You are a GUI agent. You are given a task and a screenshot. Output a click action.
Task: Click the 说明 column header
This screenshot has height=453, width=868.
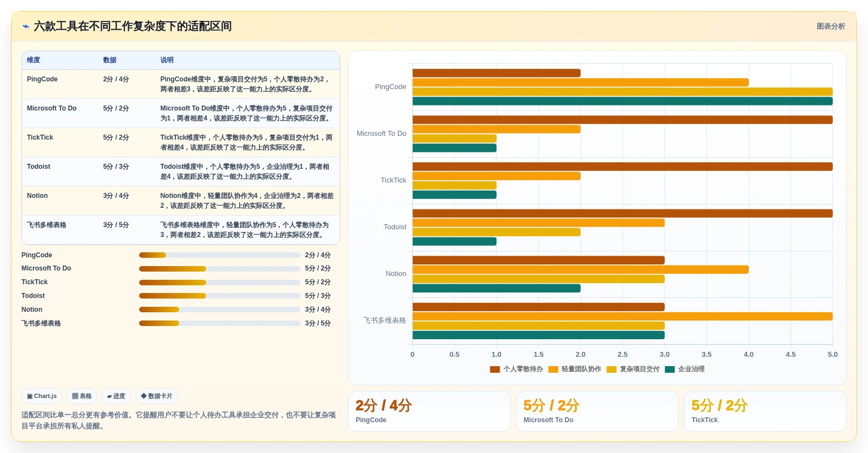tap(167, 60)
